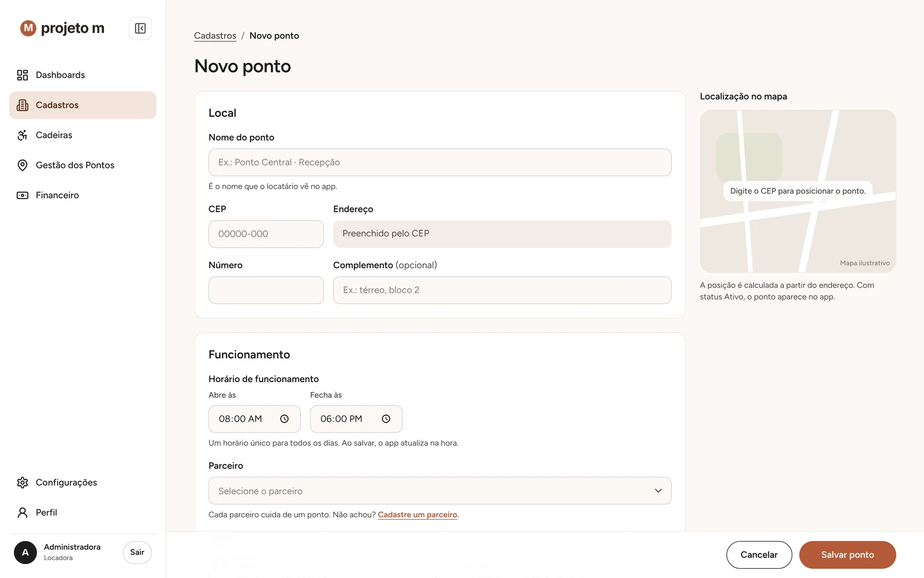
Task: Click the Cadastros breadcrumb link
Action: pyautogui.click(x=215, y=36)
